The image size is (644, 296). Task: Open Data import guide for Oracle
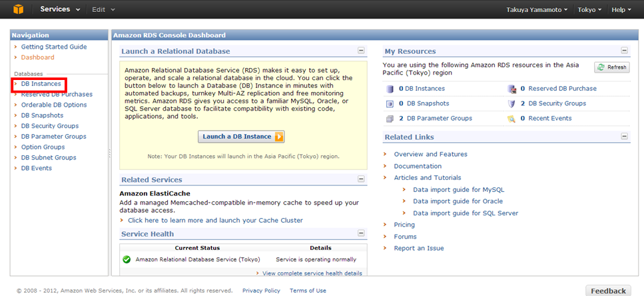(x=458, y=201)
